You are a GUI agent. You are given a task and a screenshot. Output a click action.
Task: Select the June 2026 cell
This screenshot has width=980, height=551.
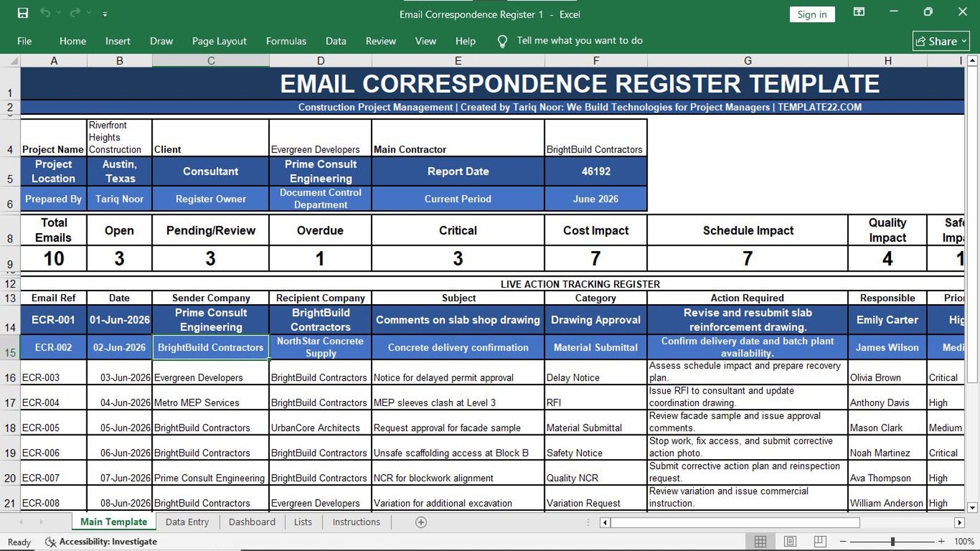click(596, 199)
